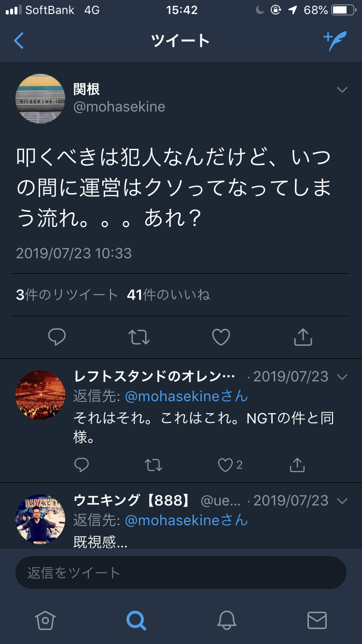Reply to 関根's main tweet
Screen dimensions: 362x644
coord(57,337)
